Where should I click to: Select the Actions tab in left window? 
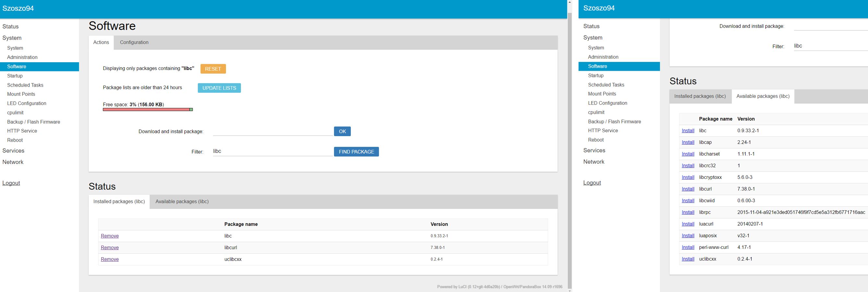[101, 42]
